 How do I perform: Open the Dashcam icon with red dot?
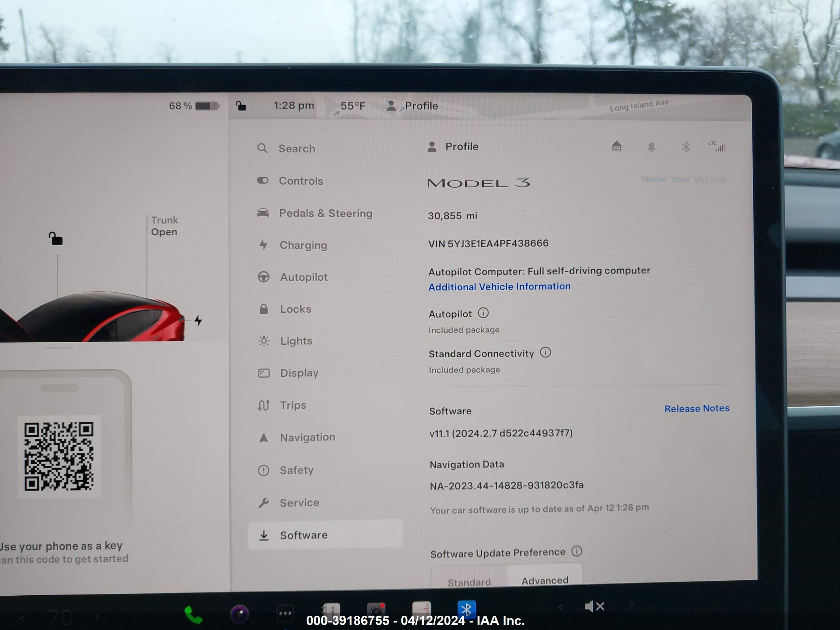click(x=376, y=611)
